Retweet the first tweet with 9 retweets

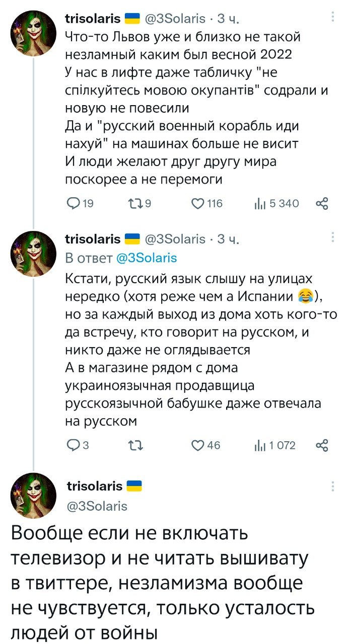(133, 203)
